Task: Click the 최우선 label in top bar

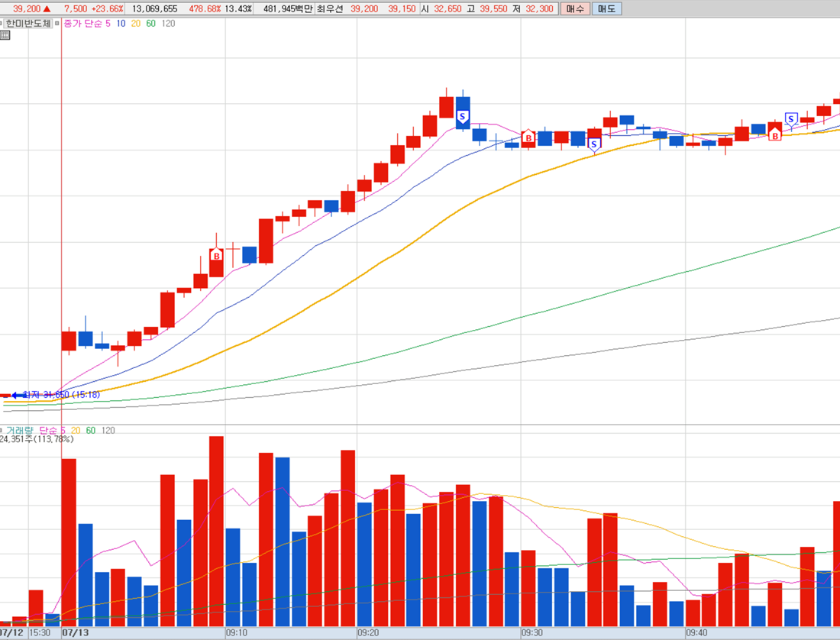Action: (x=329, y=8)
